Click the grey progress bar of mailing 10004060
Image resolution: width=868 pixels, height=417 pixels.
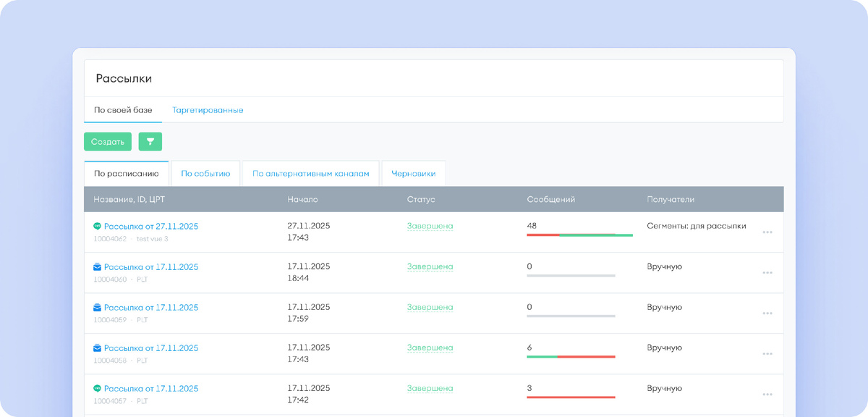click(571, 276)
